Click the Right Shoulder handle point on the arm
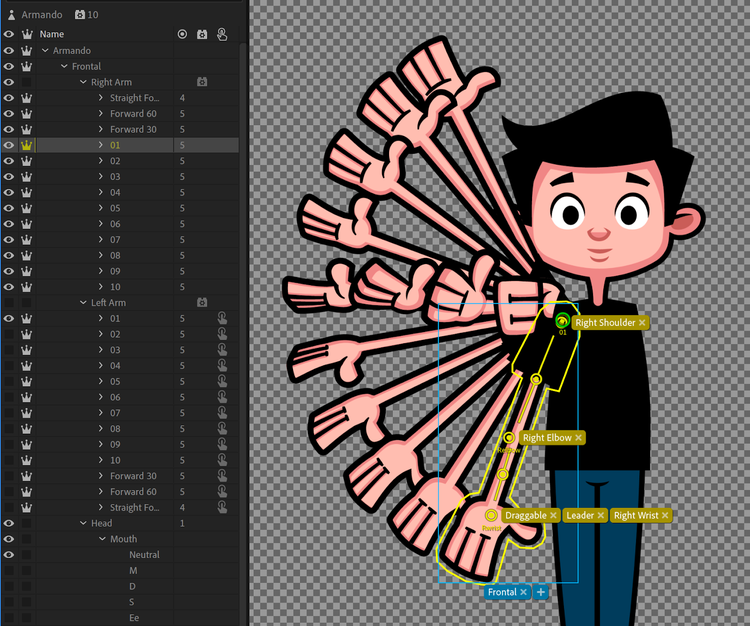The image size is (750, 626). [562, 321]
